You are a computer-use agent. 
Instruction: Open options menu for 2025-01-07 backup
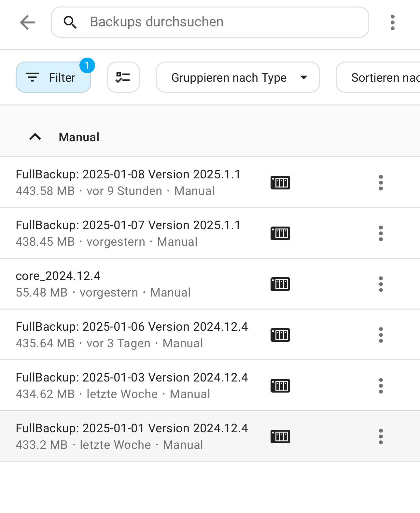pos(381,233)
